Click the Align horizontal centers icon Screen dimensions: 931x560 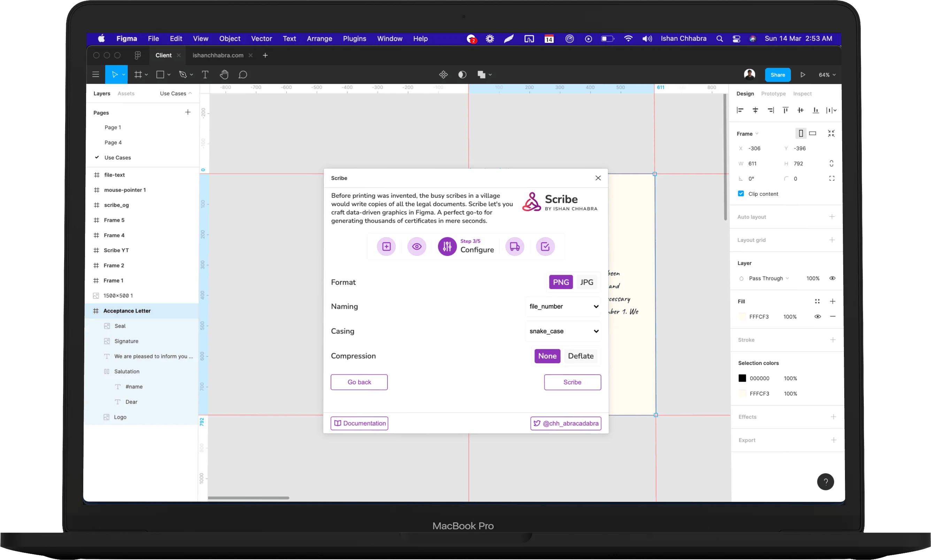pos(755,110)
